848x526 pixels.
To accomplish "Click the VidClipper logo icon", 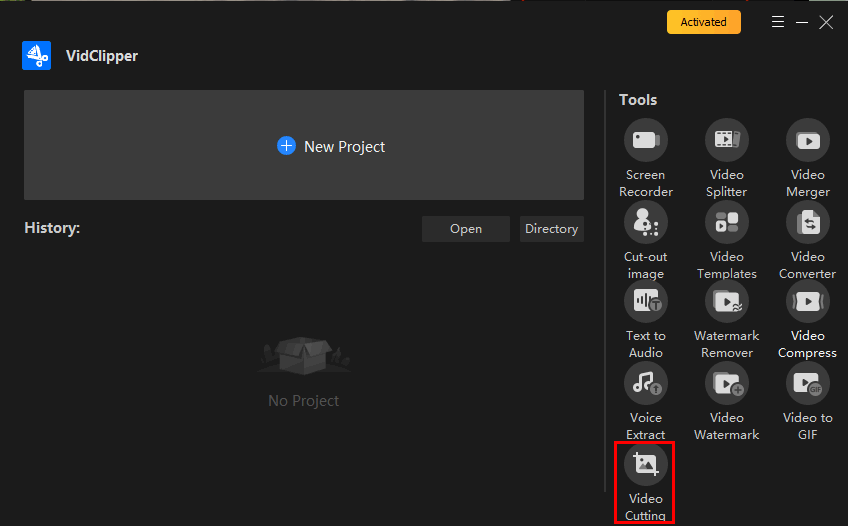I will (x=37, y=56).
